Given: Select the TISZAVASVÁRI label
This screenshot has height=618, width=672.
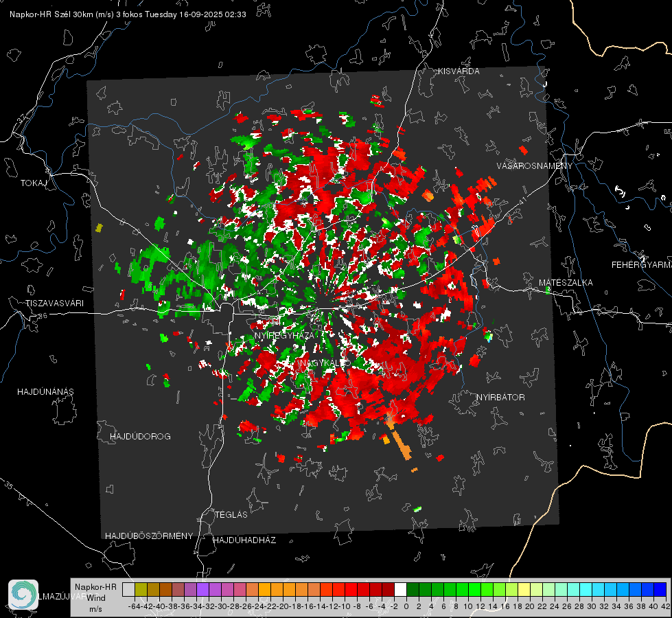Looking at the screenshot, I should click(55, 304).
